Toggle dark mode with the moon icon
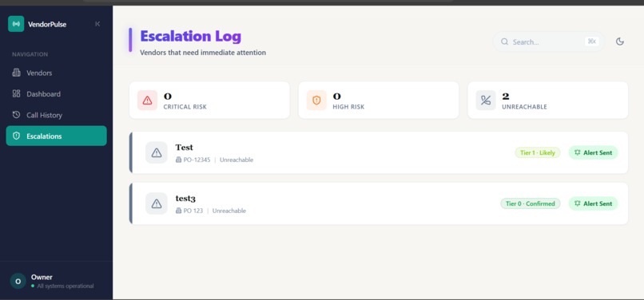The image size is (644, 300). (620, 41)
